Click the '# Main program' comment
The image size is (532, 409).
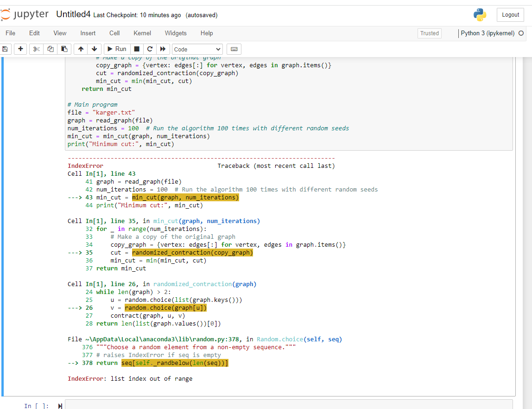click(x=92, y=104)
